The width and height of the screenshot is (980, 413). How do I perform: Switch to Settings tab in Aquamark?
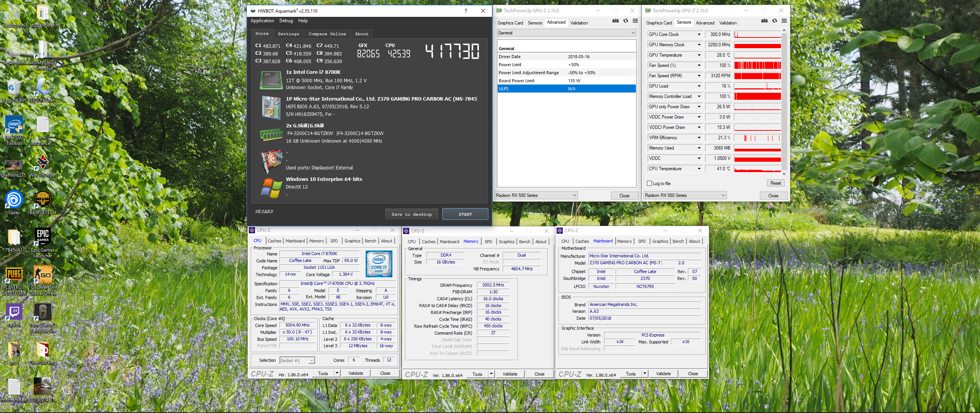pyautogui.click(x=288, y=34)
